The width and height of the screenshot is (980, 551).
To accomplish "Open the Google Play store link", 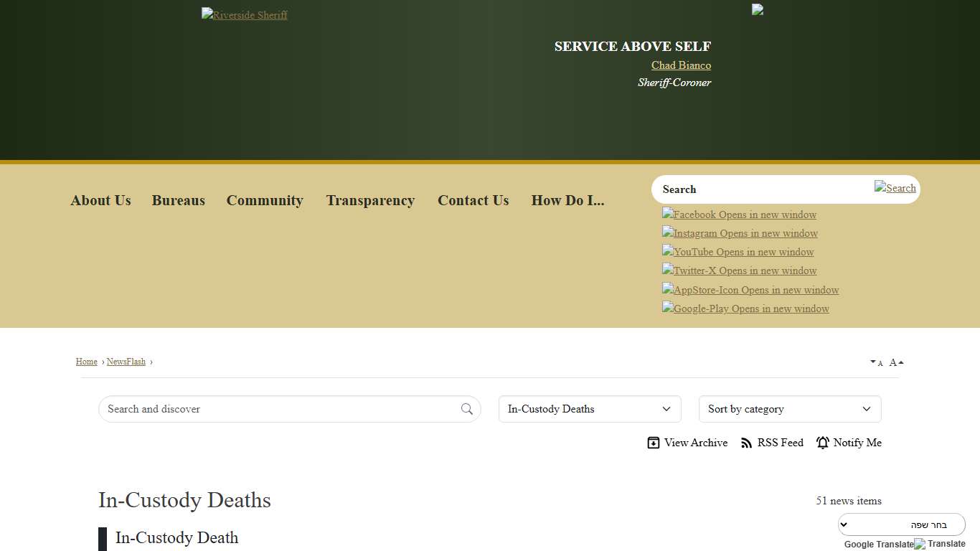I will [x=745, y=309].
